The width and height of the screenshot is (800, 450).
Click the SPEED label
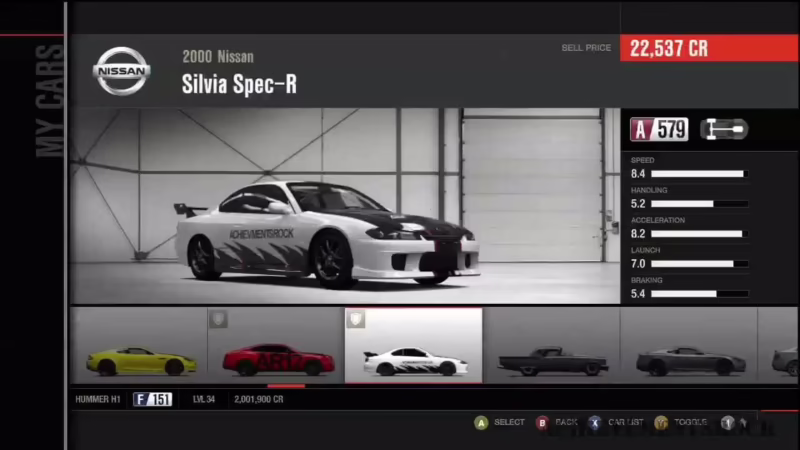tap(642, 160)
